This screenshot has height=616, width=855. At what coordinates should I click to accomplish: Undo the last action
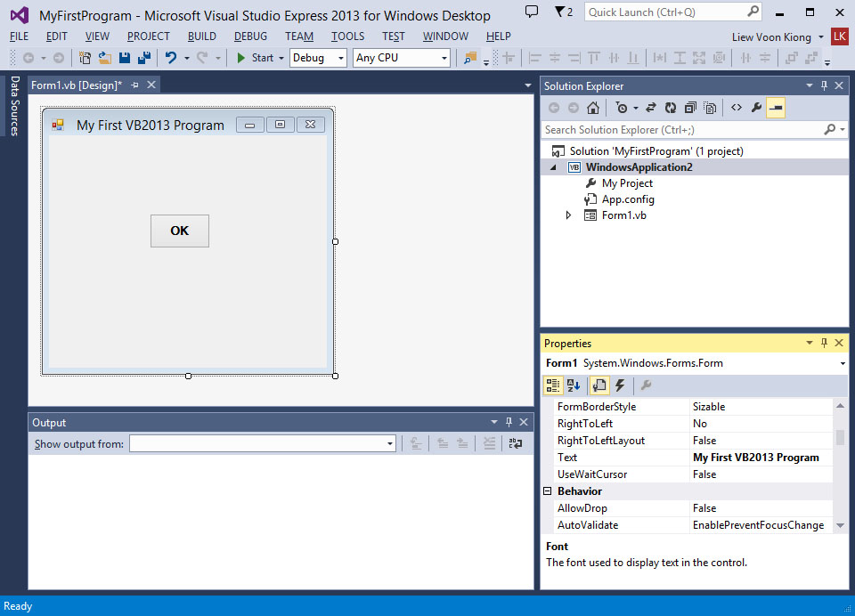click(171, 58)
